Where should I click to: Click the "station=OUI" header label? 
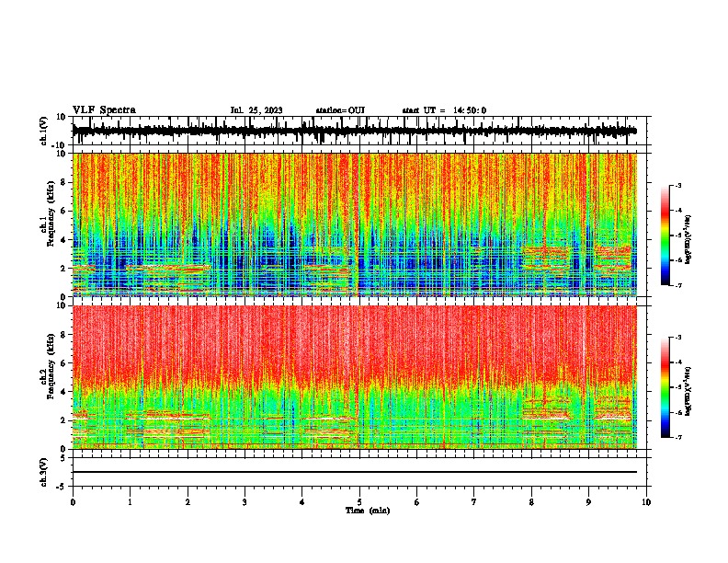tap(340, 110)
